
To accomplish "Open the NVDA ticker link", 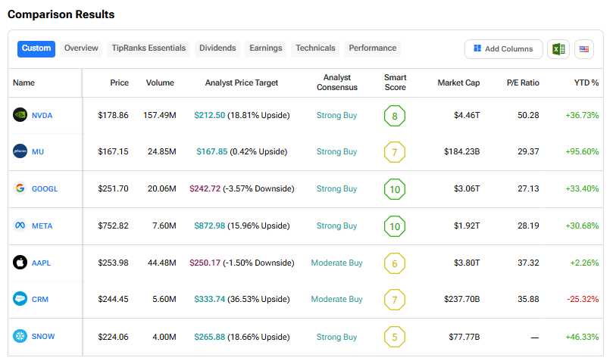I will pos(42,115).
